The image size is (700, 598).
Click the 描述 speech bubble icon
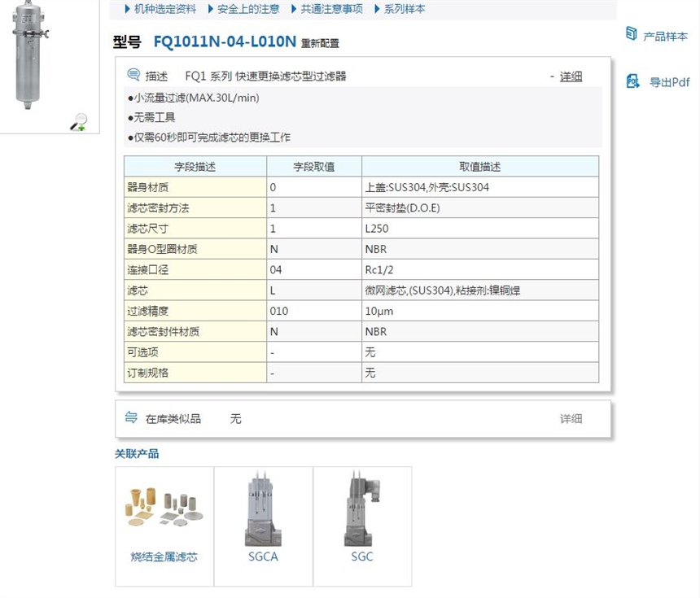click(133, 76)
